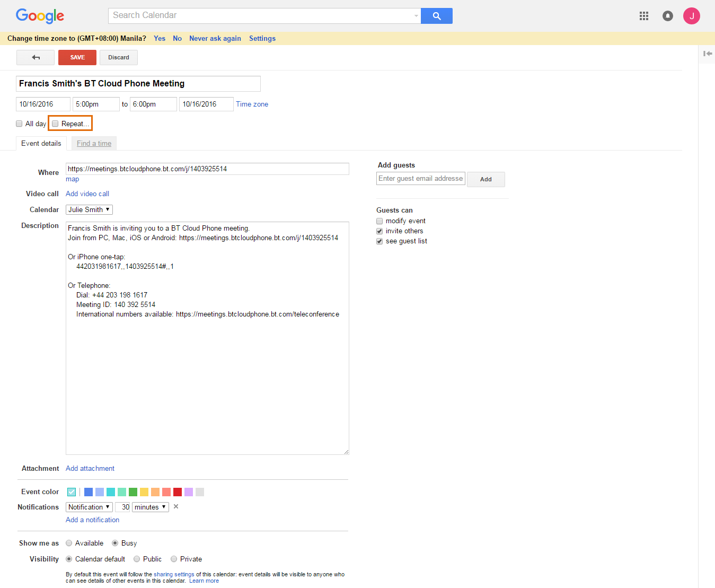
Task: Click the blue search magnifier button
Action: click(x=437, y=16)
